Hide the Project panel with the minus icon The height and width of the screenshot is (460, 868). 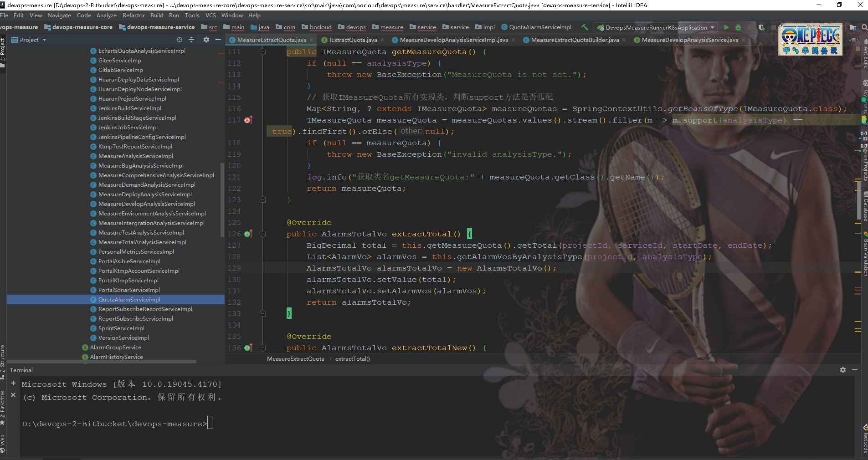coord(218,40)
